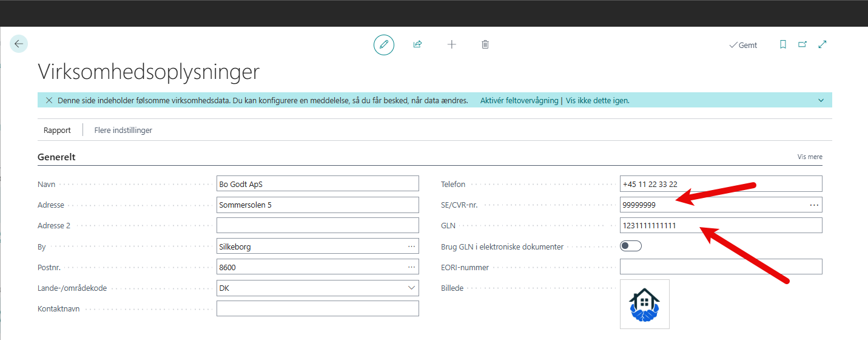Viewport: 868px width, 340px height.
Task: Open page in new window icon
Action: click(802, 45)
